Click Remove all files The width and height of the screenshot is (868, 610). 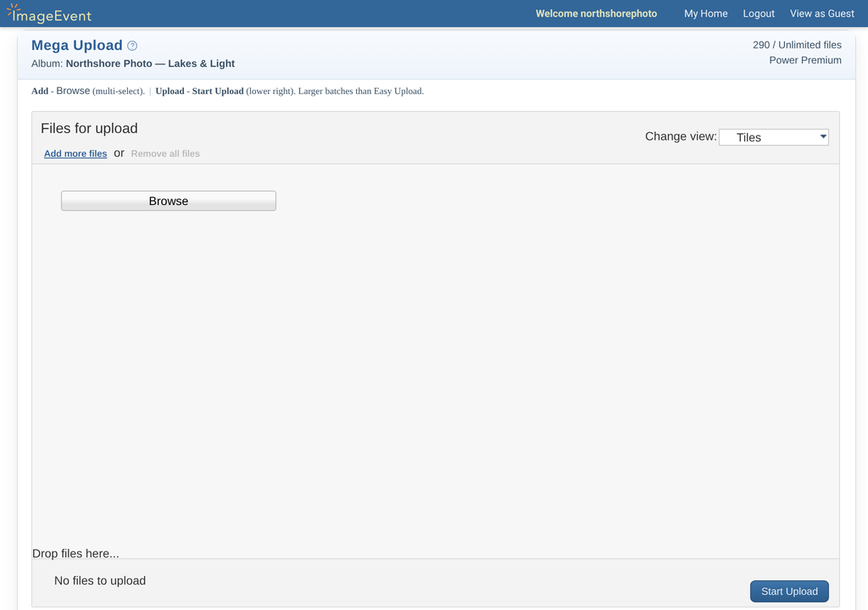tap(165, 154)
